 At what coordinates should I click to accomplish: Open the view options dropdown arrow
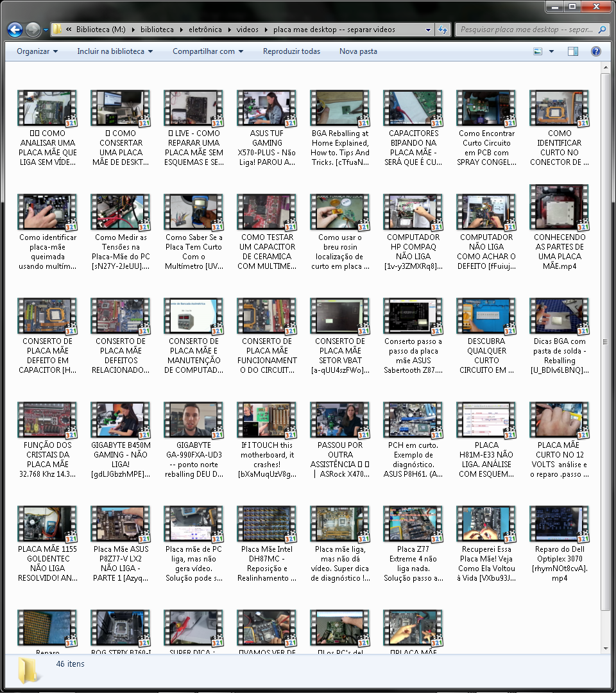551,51
